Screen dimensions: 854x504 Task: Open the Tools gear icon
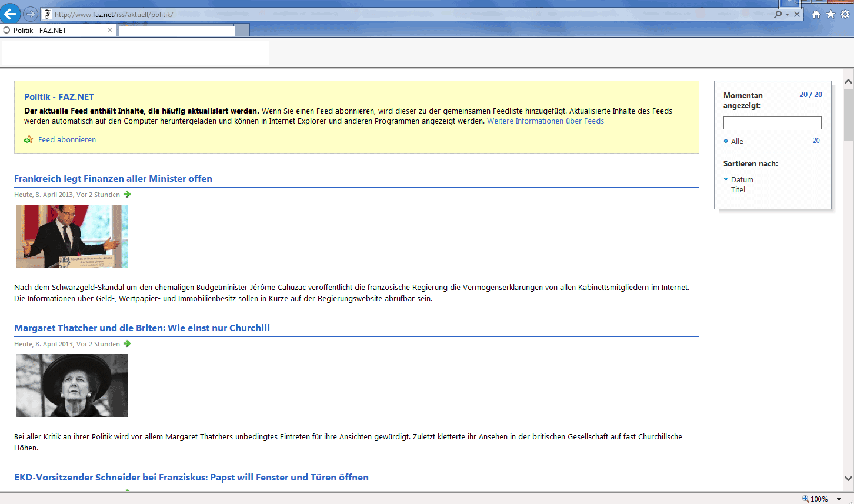click(x=845, y=15)
